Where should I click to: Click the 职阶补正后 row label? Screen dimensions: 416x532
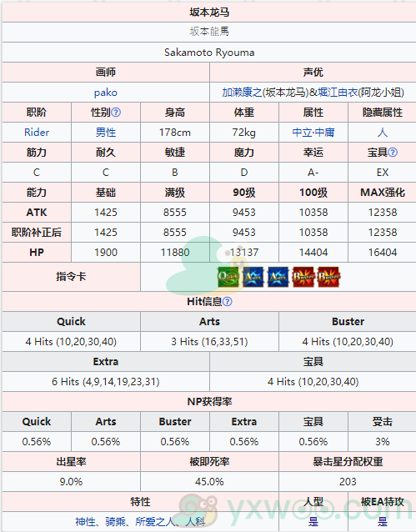(37, 233)
